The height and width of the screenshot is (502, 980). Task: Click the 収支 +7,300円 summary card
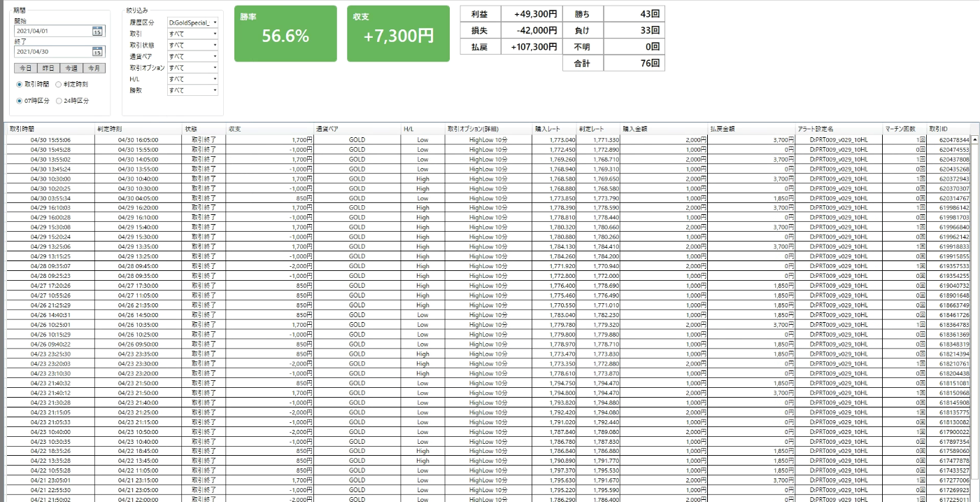tap(399, 34)
